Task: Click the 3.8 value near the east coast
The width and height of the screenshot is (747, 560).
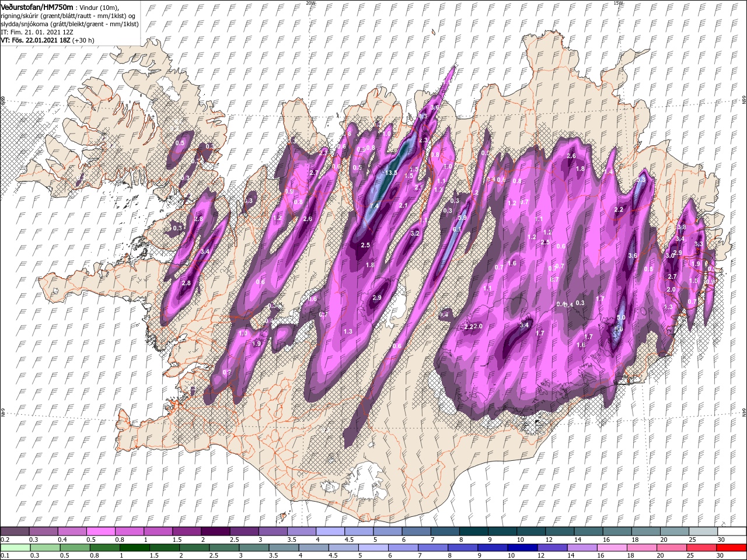Action: (x=681, y=227)
